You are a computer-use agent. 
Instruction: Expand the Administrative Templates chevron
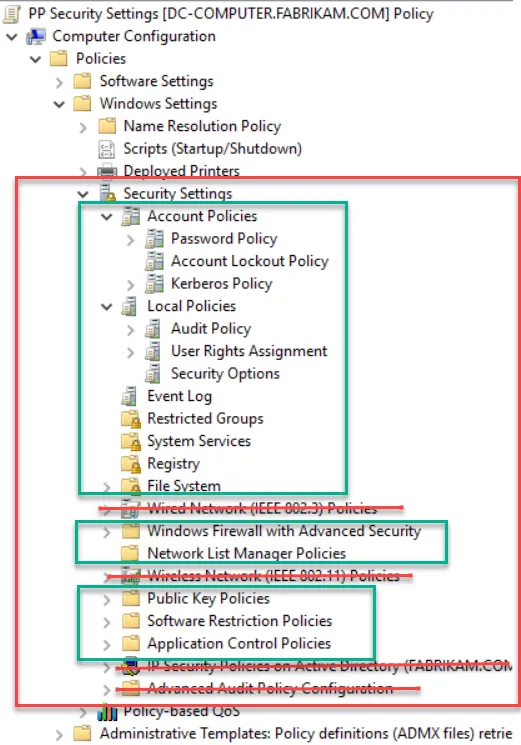[x=59, y=735]
